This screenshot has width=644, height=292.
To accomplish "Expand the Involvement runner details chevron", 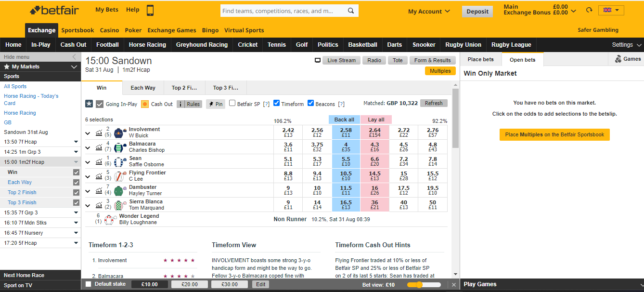I will click(x=88, y=133).
